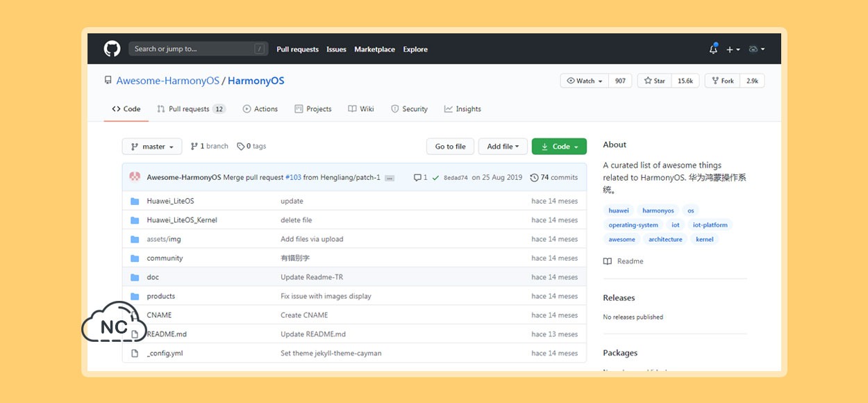
Task: Open the HarmonyOS repository name link
Action: [256, 81]
